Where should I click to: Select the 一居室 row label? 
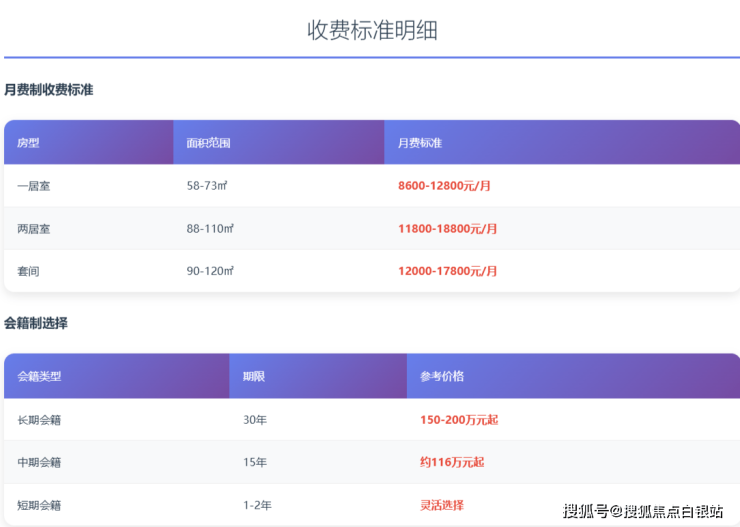[x=34, y=186]
